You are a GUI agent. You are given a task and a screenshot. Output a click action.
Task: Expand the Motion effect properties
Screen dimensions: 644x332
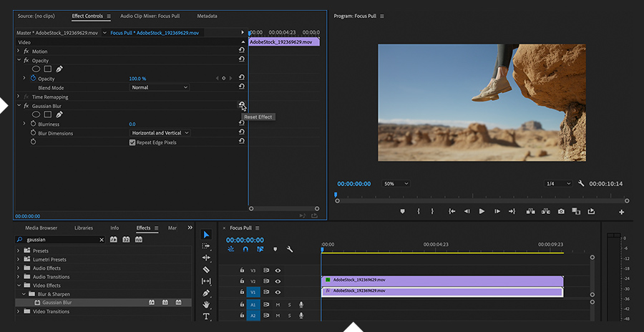click(x=19, y=52)
